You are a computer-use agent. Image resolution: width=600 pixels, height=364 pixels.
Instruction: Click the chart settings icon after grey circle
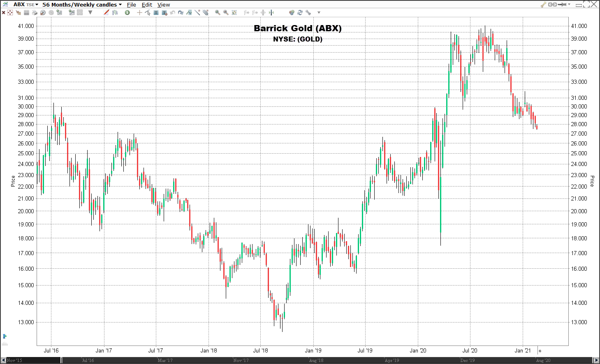[x=59, y=13]
